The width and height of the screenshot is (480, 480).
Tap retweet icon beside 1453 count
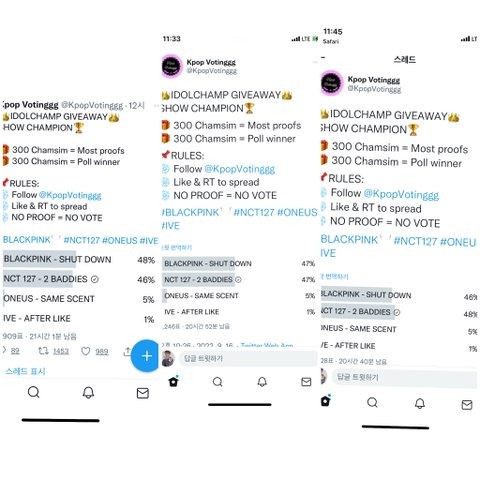[43, 351]
